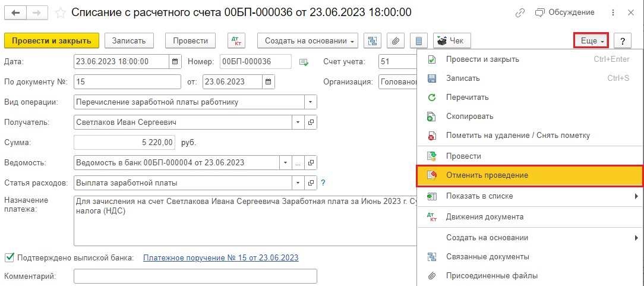Viewport: 644px width, 286px height.
Task: Click the yellow Провести и закрыть button
Action: (x=51, y=40)
